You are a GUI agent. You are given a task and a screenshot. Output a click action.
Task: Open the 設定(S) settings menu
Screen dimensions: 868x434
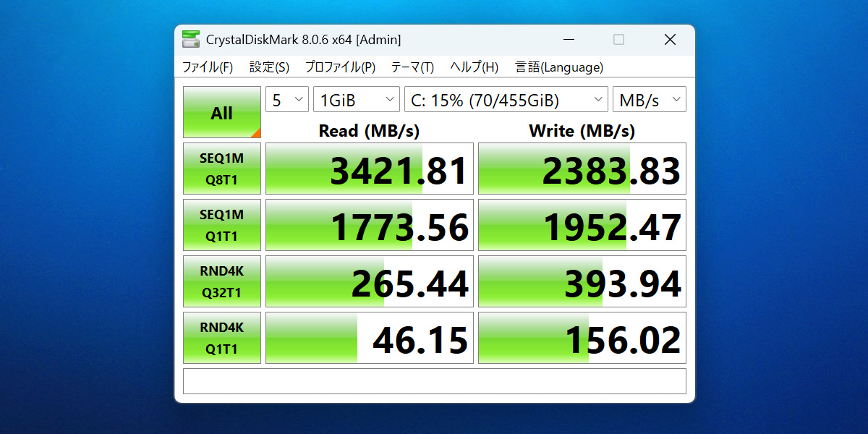click(269, 67)
